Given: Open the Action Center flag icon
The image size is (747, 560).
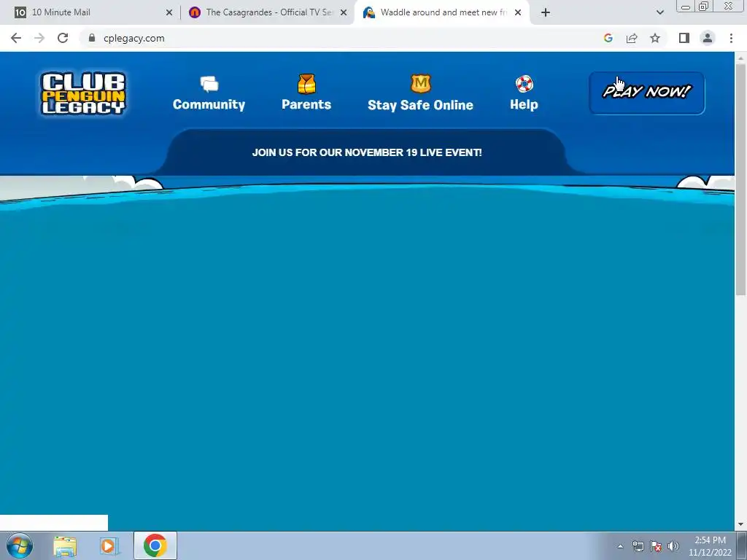Looking at the screenshot, I should 656,546.
